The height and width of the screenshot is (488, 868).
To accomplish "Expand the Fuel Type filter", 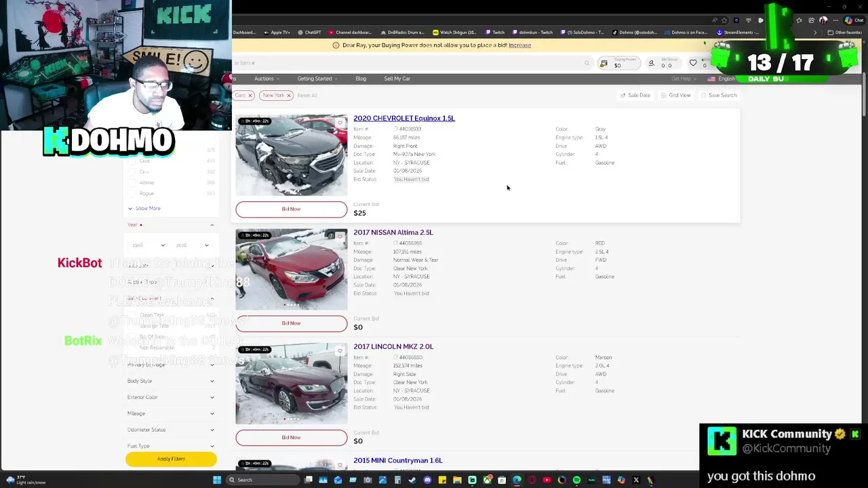I will click(x=171, y=446).
